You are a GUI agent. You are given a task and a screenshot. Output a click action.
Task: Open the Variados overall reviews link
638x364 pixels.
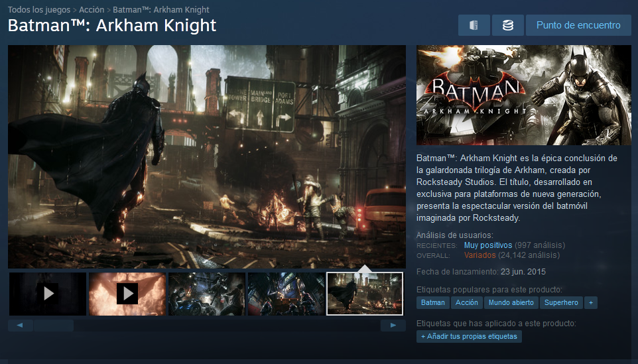point(479,255)
